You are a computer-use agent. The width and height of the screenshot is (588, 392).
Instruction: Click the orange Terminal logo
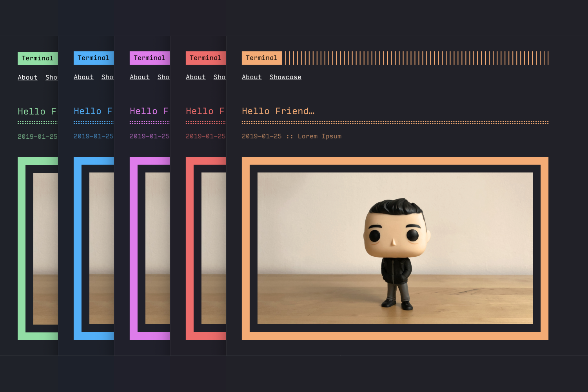coord(261,58)
